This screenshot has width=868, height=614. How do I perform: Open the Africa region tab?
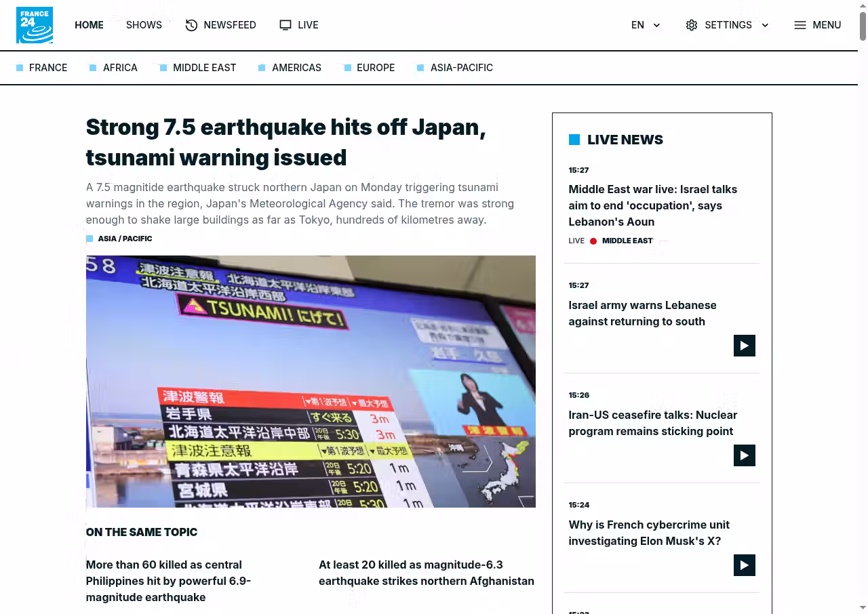[x=120, y=68]
